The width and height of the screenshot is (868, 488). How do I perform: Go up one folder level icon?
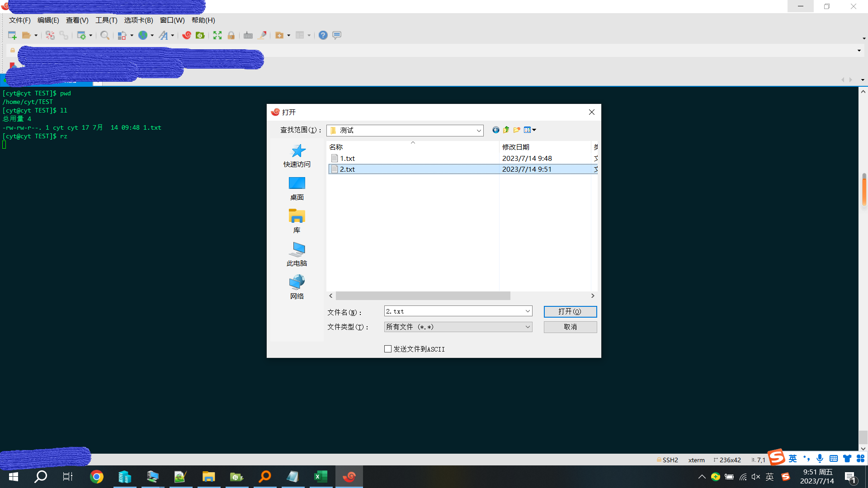tap(506, 130)
